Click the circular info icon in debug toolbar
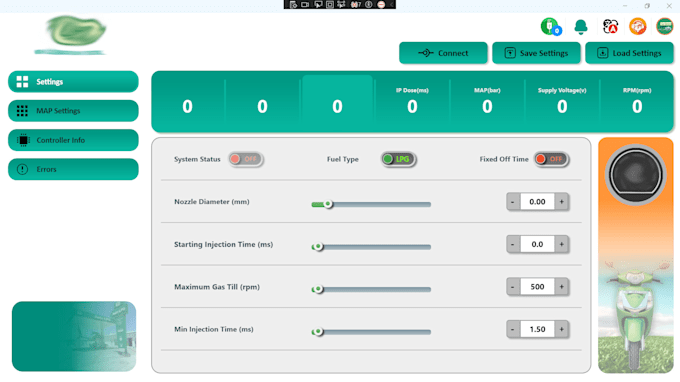Image resolution: width=680 pixels, height=382 pixels. coord(369,4)
